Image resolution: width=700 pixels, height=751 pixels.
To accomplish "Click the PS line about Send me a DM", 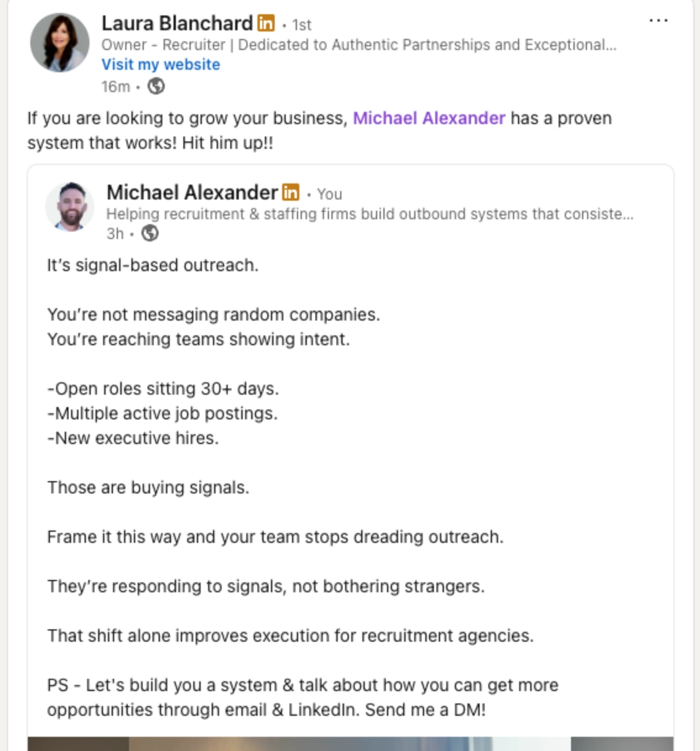I will [x=302, y=697].
